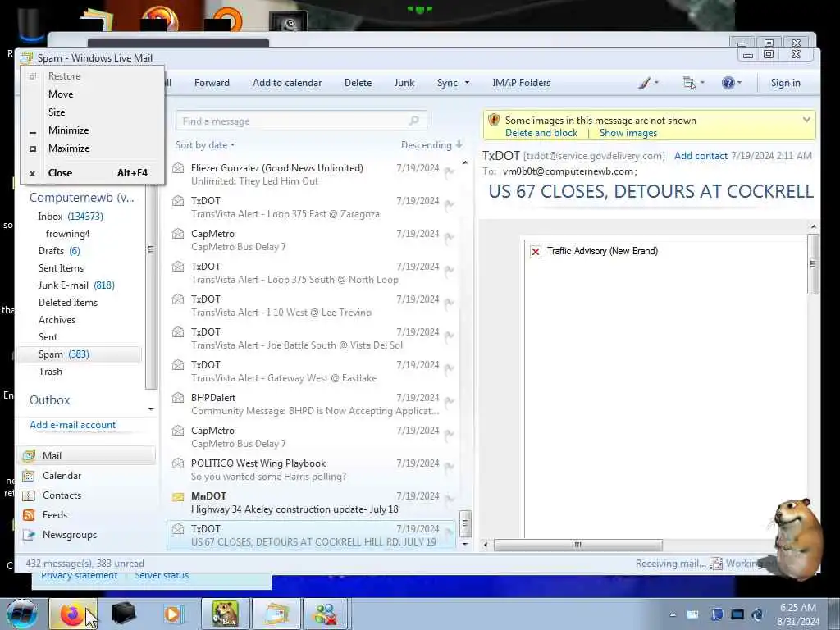Select the Trash folder
The height and width of the screenshot is (630, 840).
click(x=50, y=372)
